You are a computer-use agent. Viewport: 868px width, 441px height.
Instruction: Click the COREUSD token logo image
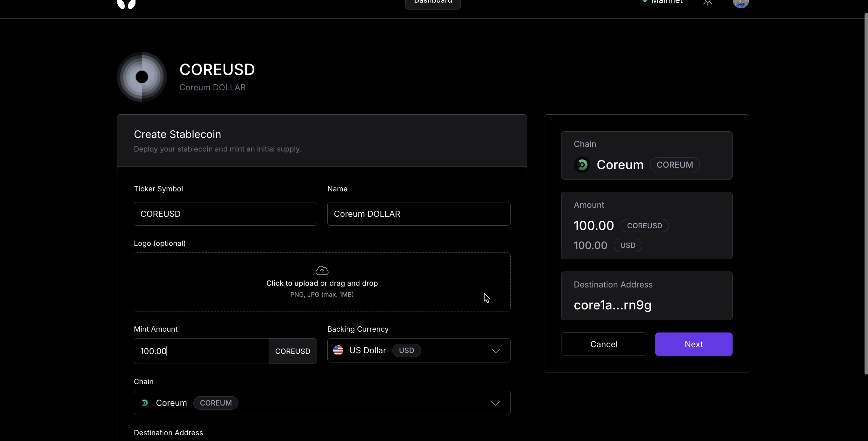click(x=142, y=77)
